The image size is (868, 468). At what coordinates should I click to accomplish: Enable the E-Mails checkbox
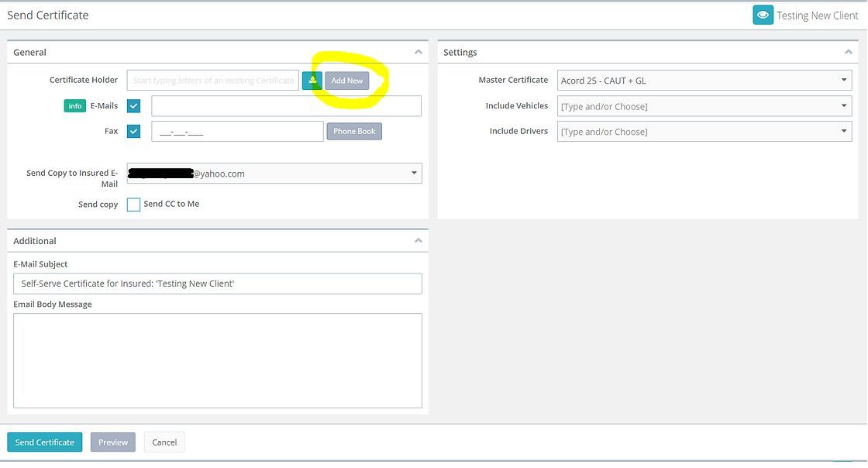(133, 105)
